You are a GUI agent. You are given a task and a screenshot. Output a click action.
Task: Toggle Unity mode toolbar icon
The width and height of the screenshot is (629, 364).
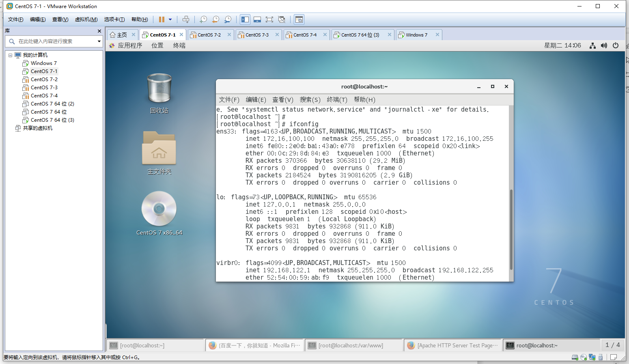click(282, 19)
